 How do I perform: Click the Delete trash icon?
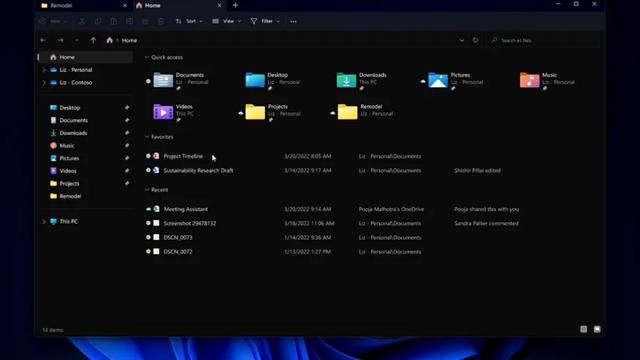coord(161,21)
